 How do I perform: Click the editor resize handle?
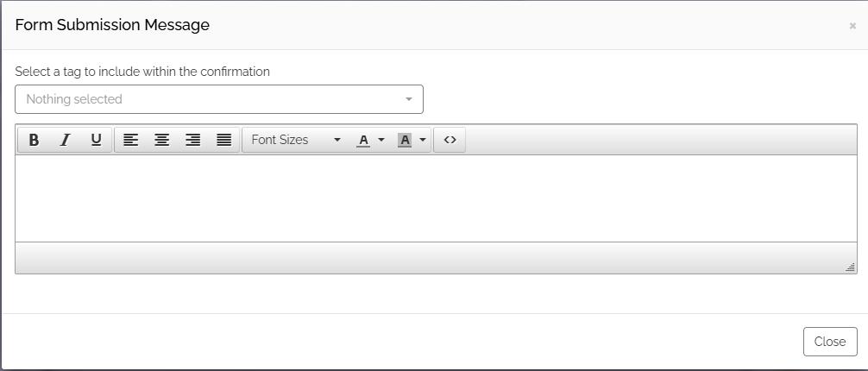[x=850, y=267]
